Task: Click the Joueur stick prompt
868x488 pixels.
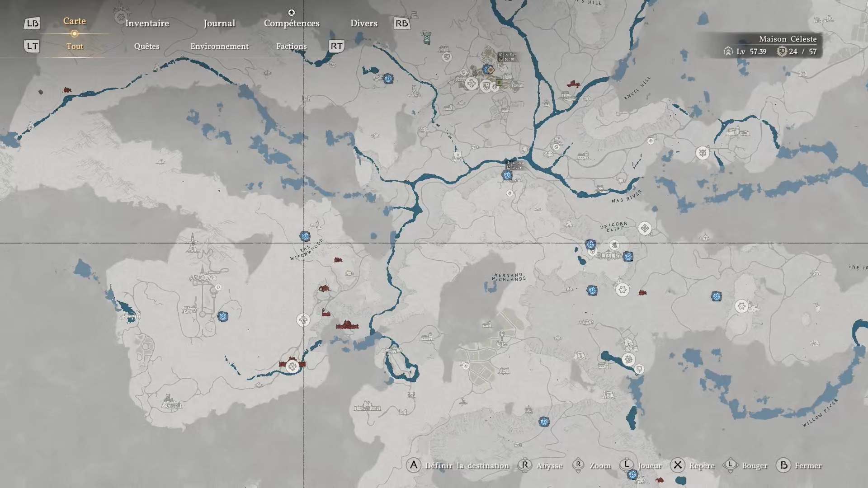Action: click(x=627, y=465)
